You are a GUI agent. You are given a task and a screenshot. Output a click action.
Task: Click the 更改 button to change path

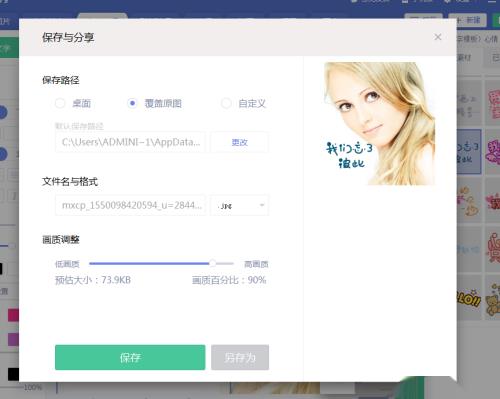coord(240,142)
